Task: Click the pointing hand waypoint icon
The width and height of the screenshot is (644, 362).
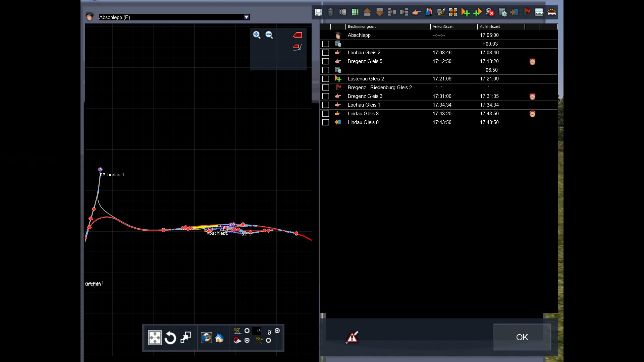Action: point(416,12)
